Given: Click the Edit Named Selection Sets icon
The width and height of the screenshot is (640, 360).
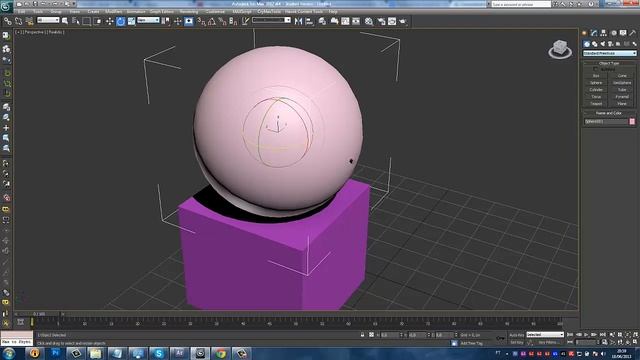Looking at the screenshot, I should (x=245, y=21).
